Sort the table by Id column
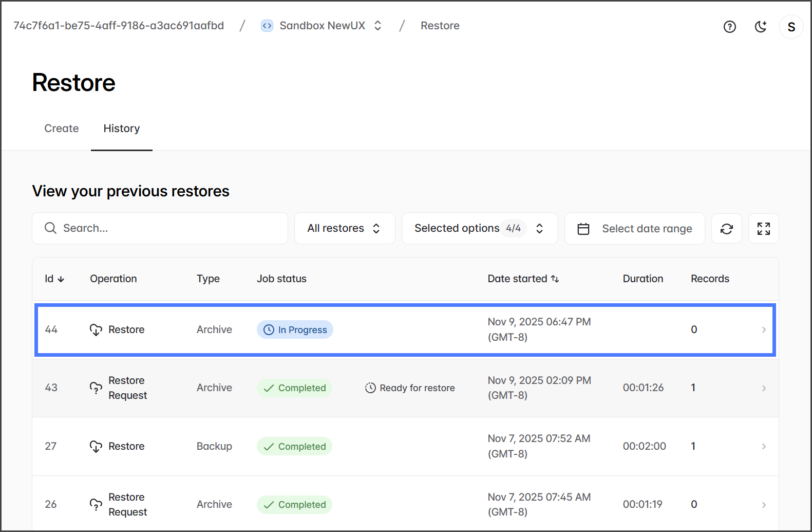This screenshot has width=812, height=532. tap(54, 279)
